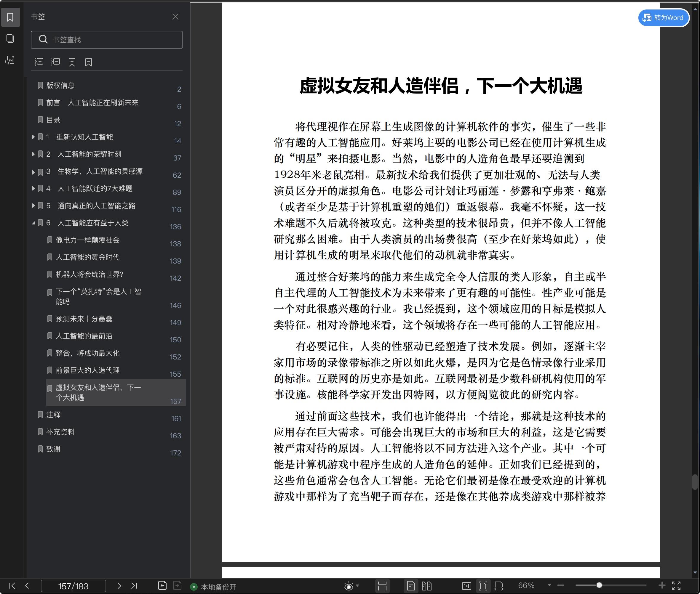Open the page thumbnails panel icon

(10, 38)
